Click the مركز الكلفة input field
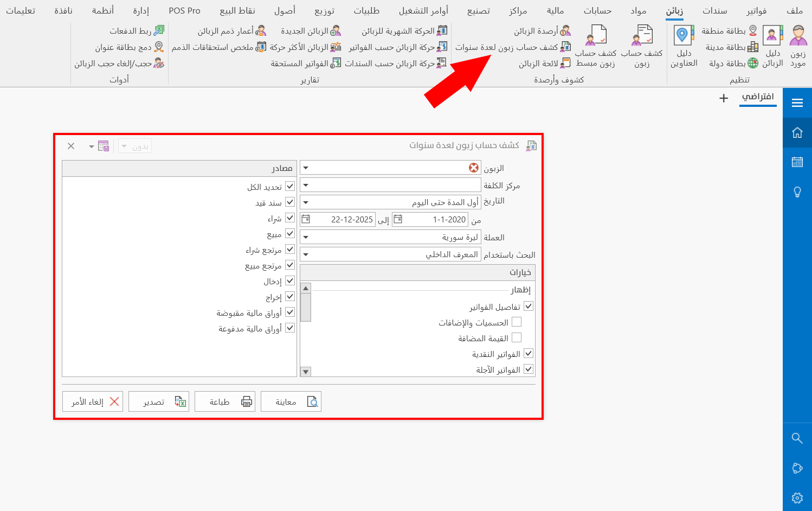Image resolution: width=812 pixels, height=511 pixels. pos(390,184)
